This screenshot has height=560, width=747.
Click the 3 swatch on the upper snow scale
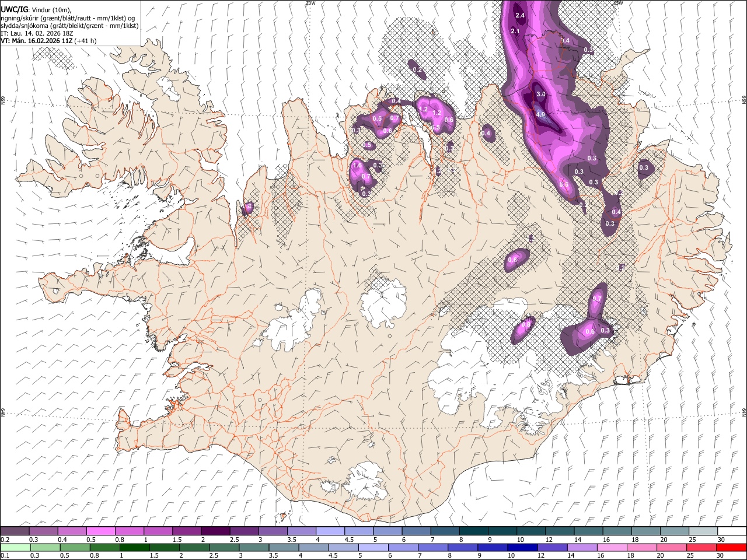click(272, 531)
